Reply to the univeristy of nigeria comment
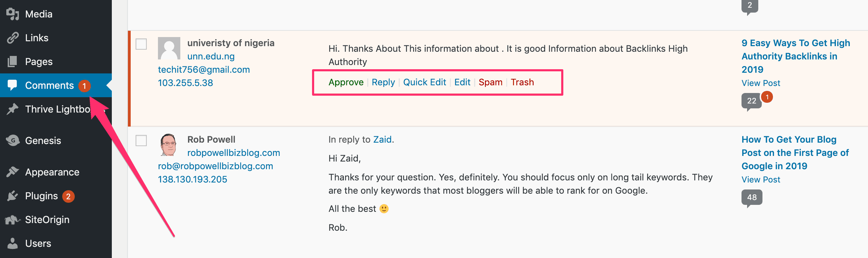The width and height of the screenshot is (868, 258). 383,82
